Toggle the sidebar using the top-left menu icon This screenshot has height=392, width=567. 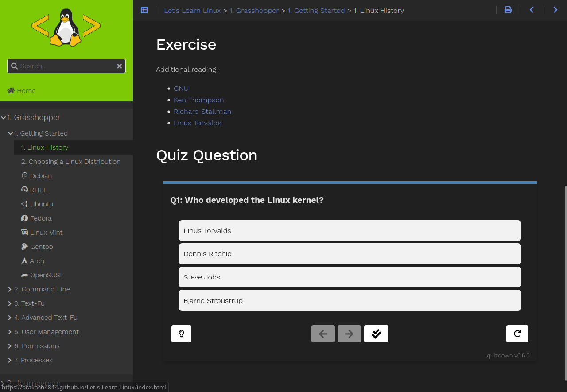(x=144, y=10)
